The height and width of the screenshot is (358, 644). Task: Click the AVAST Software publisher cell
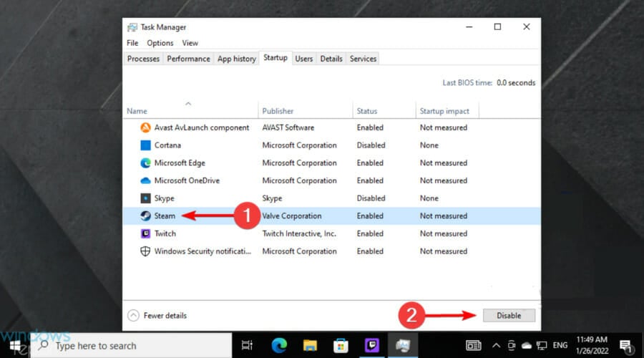288,127
